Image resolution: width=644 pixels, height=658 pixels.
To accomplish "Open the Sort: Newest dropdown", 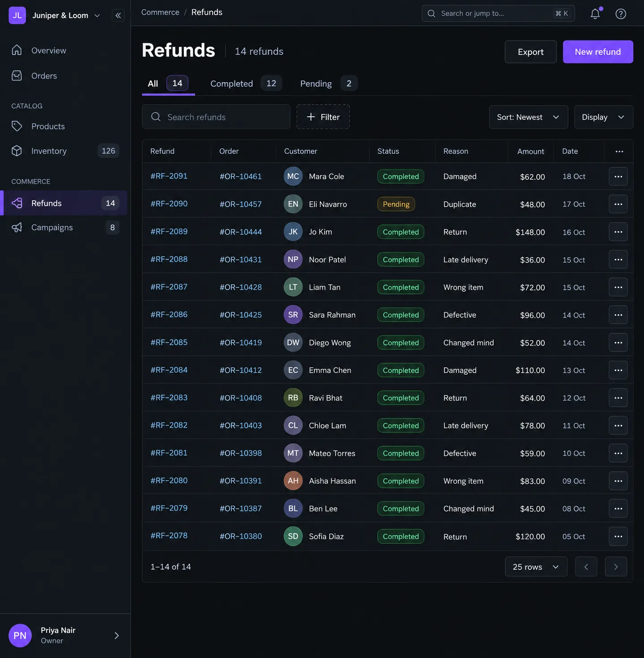I will (x=529, y=117).
